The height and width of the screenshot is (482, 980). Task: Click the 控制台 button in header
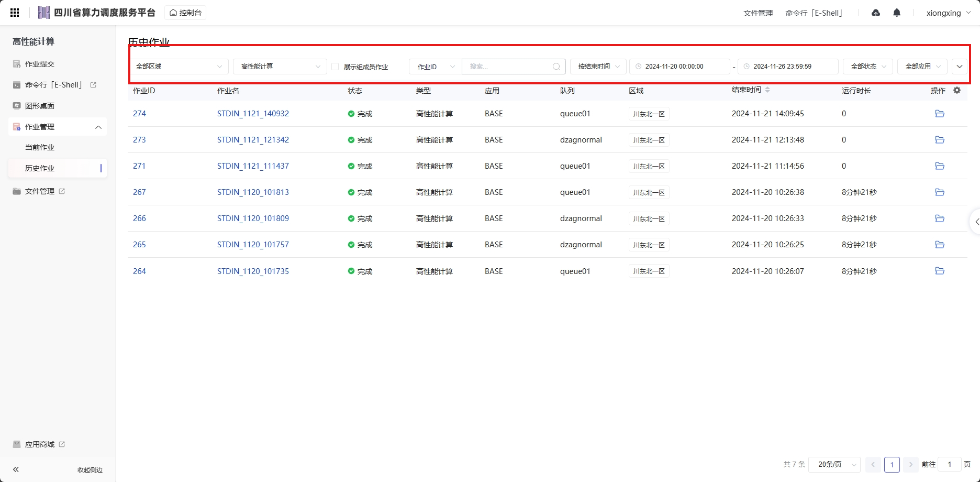(x=185, y=13)
